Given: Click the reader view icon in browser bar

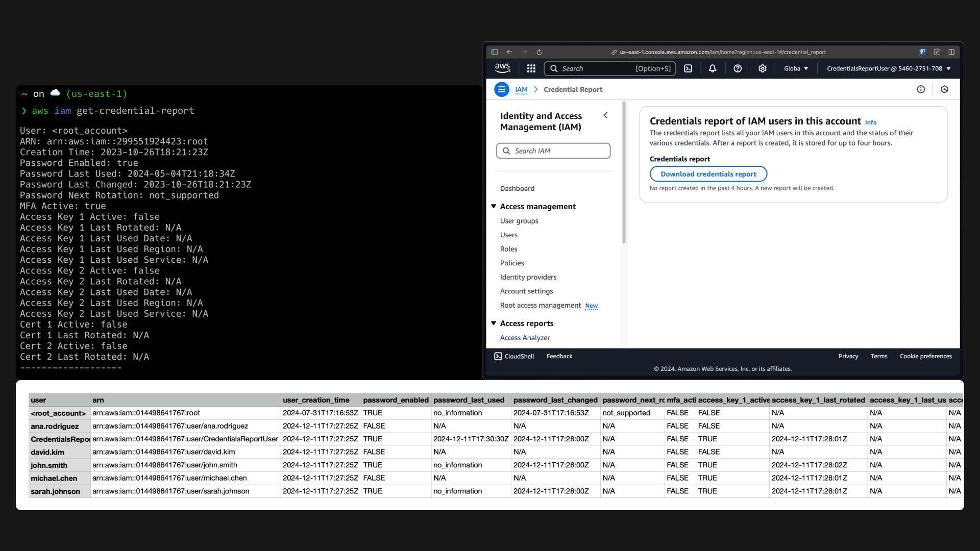Looking at the screenshot, I should pos(937,52).
